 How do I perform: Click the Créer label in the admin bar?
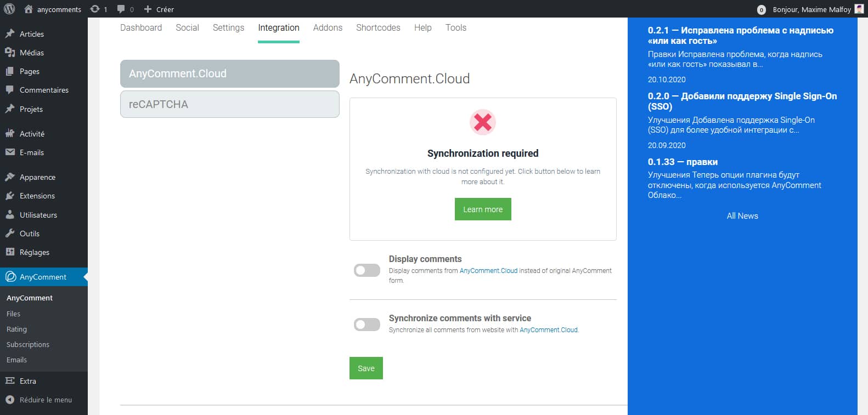[165, 9]
